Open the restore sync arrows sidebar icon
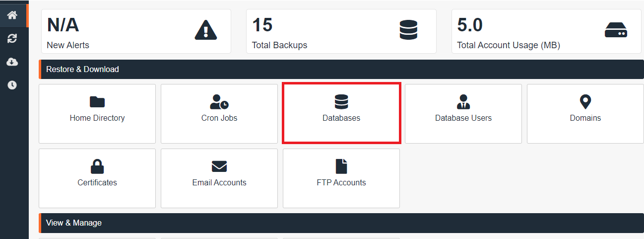 click(12, 39)
